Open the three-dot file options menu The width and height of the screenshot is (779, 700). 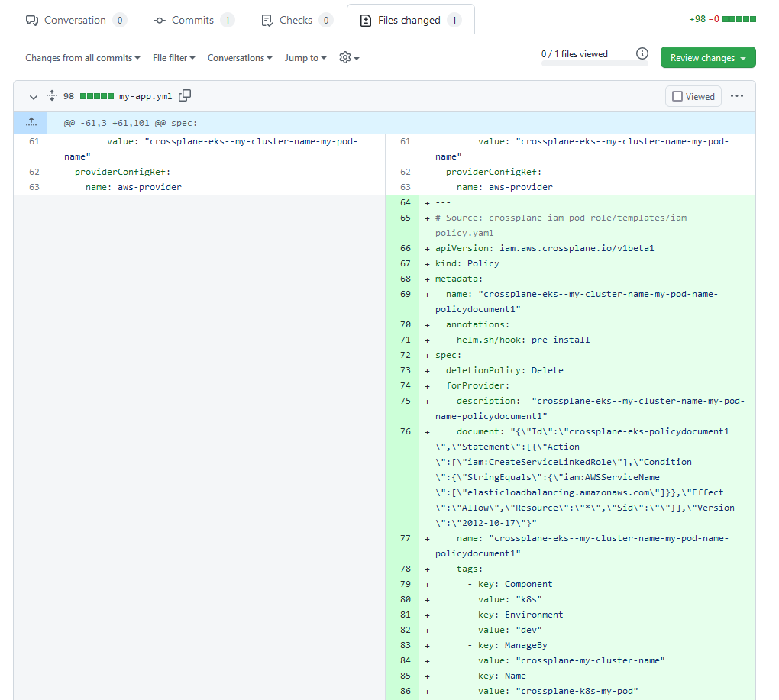[736, 96]
